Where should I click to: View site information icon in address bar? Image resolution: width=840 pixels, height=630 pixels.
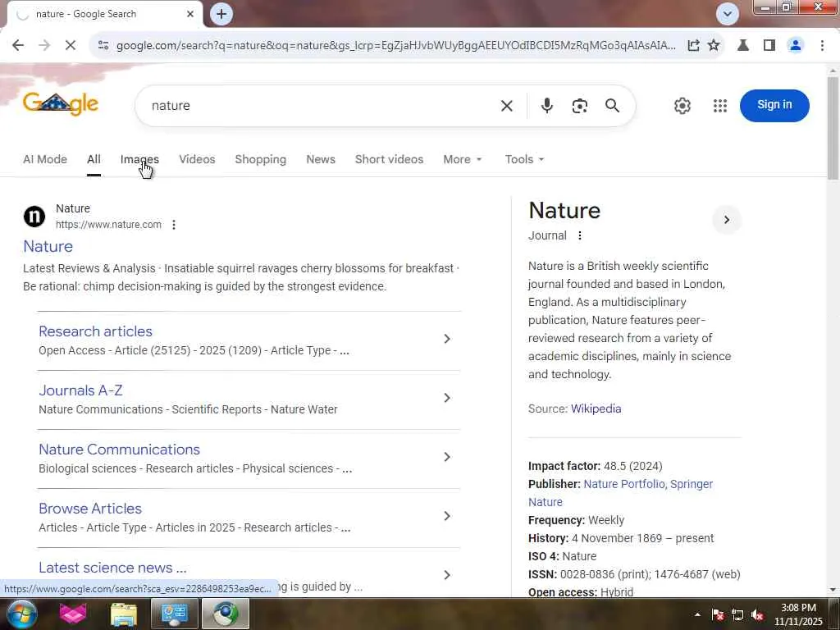(103, 46)
